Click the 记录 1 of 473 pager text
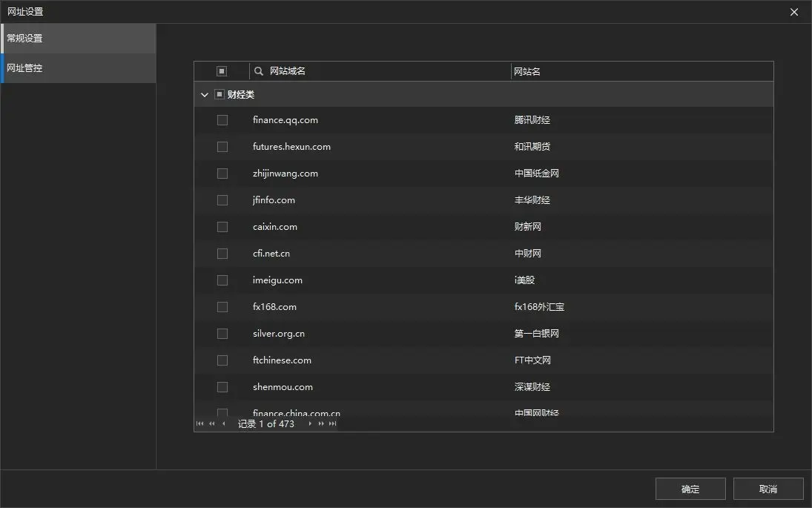Viewport: 812px width, 508px height. click(265, 423)
